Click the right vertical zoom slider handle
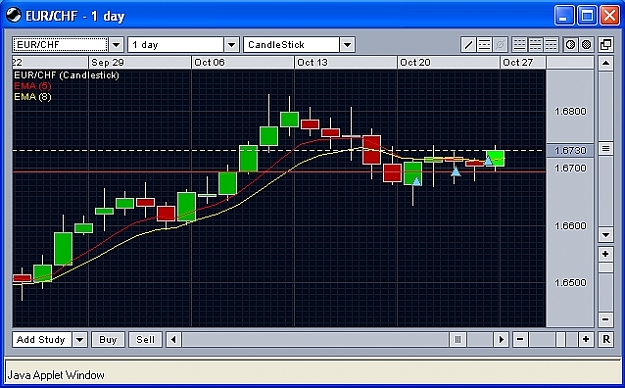The image size is (625, 388). pos(605,267)
